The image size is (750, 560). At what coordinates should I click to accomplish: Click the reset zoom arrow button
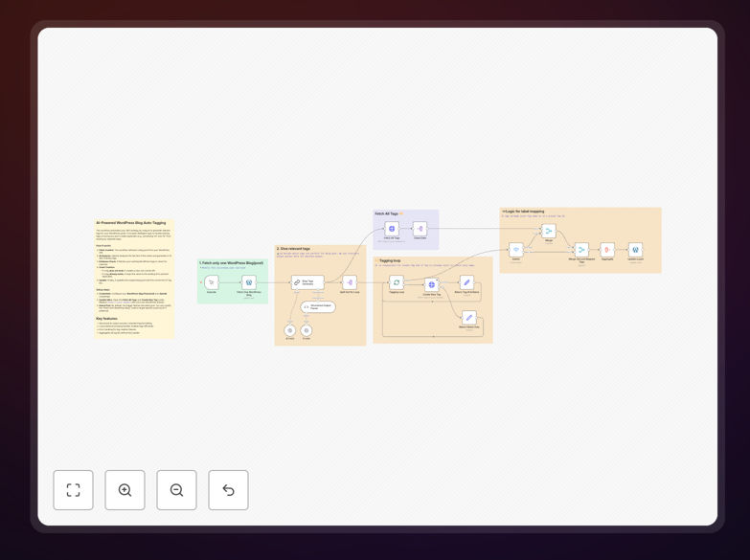click(228, 490)
